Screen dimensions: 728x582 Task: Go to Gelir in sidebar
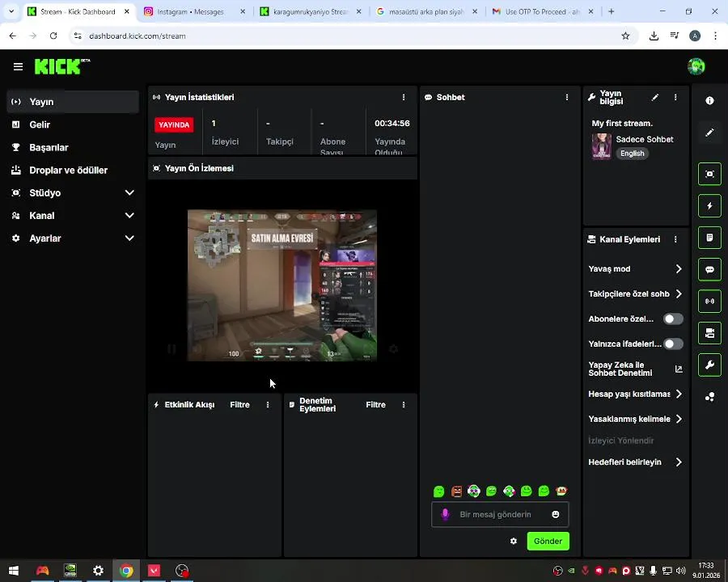point(73,124)
